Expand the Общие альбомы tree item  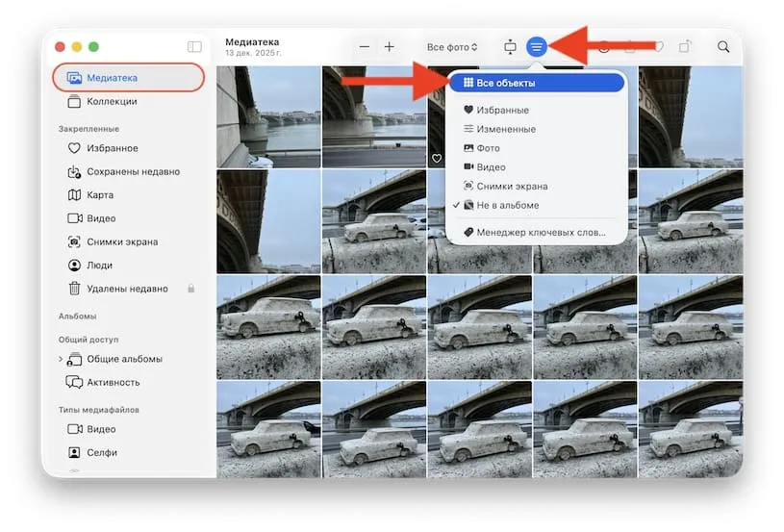[x=61, y=359]
